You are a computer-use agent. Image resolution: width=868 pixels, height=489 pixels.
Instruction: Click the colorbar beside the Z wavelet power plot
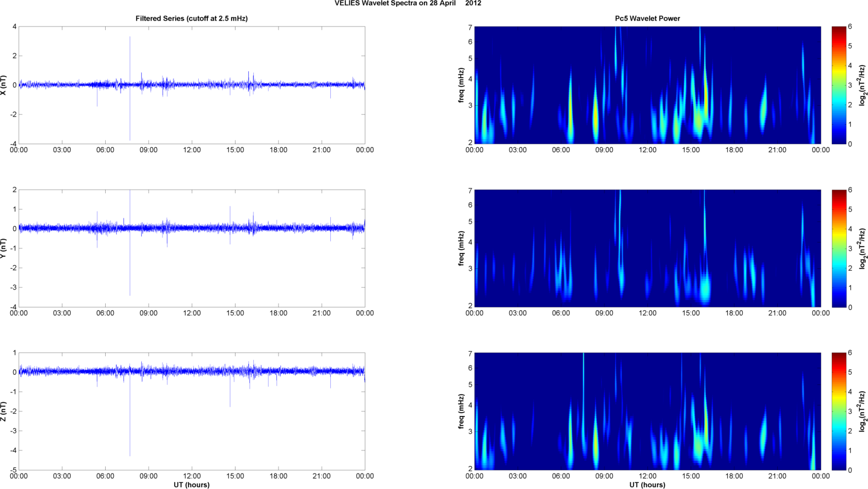tap(839, 411)
